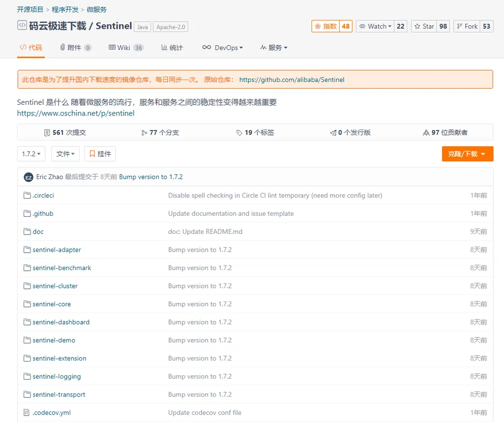This screenshot has height=422, width=504.
Task: Click the Java language tag
Action: [143, 27]
